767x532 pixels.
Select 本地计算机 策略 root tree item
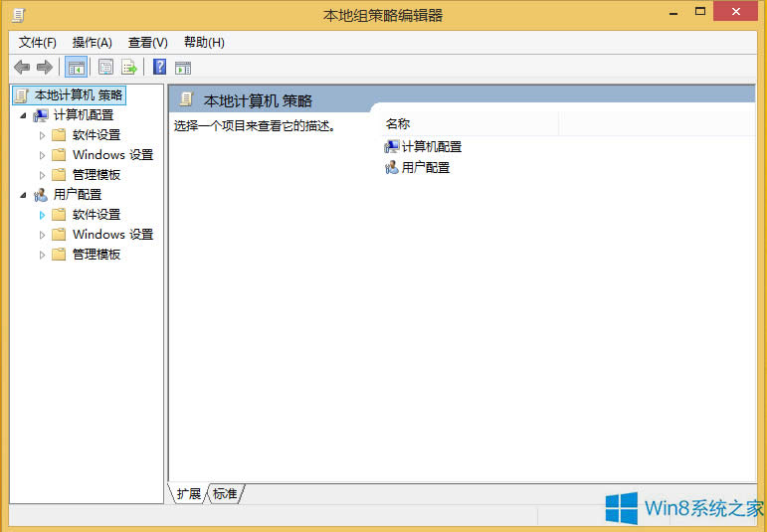(70, 95)
